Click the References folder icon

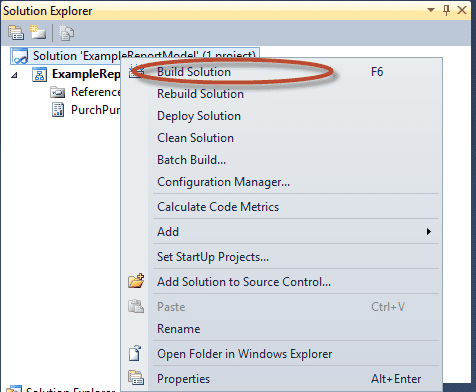pyautogui.click(x=58, y=92)
